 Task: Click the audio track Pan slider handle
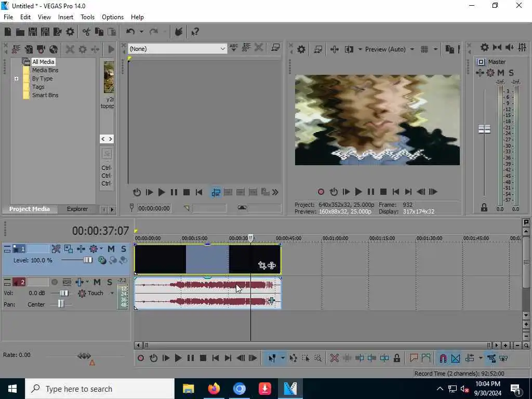(61, 303)
